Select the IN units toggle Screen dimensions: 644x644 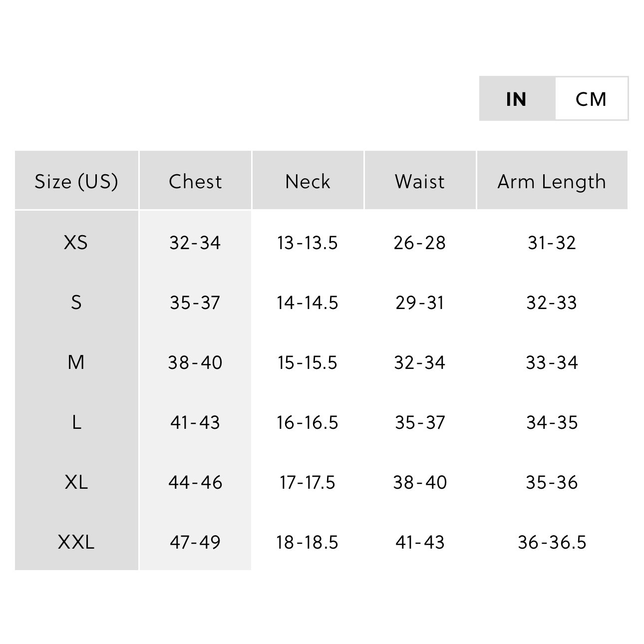click(x=517, y=98)
